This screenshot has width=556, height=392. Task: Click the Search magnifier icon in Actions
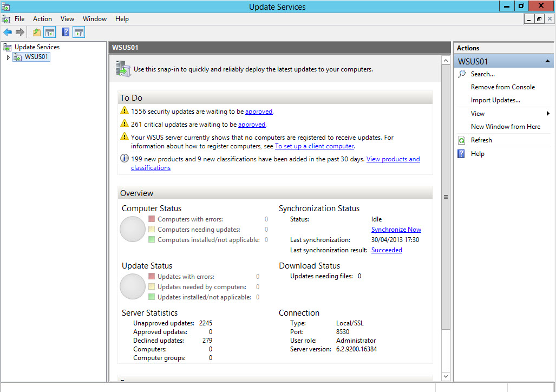pyautogui.click(x=462, y=74)
